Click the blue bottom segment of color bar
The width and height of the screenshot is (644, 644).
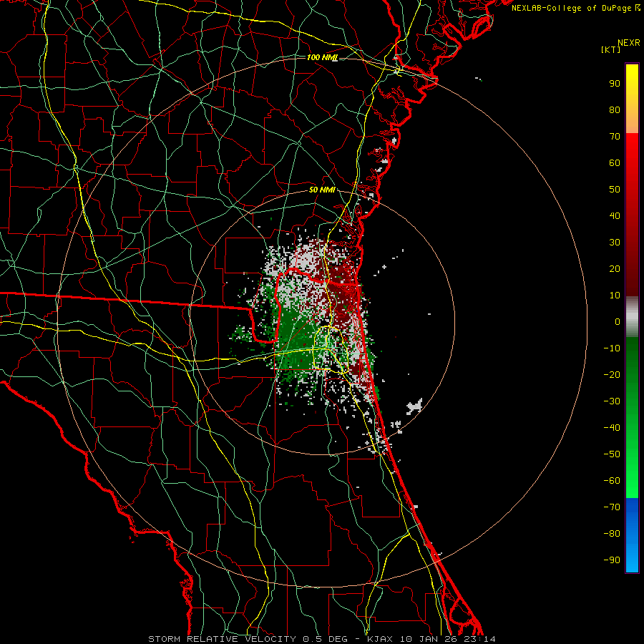coord(632,535)
